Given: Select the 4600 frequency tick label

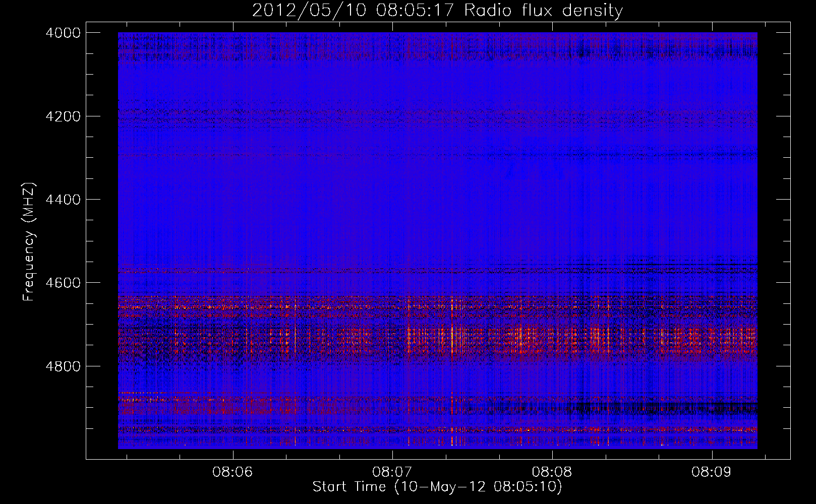Looking at the screenshot, I should tap(63, 283).
